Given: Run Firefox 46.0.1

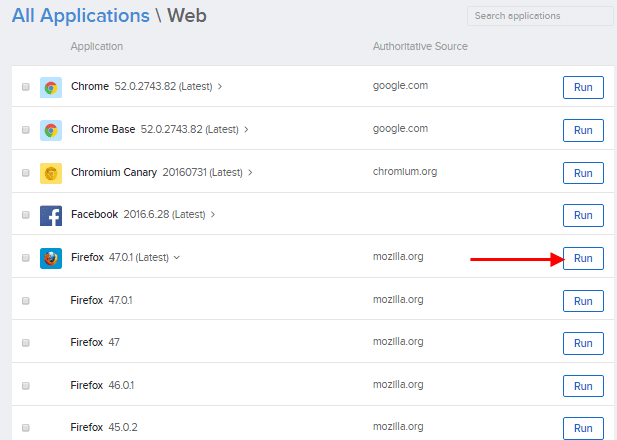Looking at the screenshot, I should click(x=583, y=386).
